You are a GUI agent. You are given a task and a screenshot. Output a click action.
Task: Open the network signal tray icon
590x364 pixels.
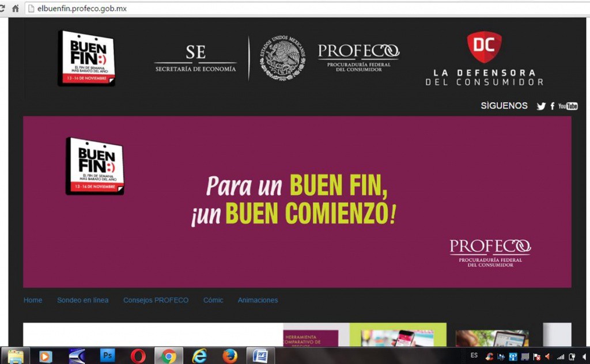point(560,357)
